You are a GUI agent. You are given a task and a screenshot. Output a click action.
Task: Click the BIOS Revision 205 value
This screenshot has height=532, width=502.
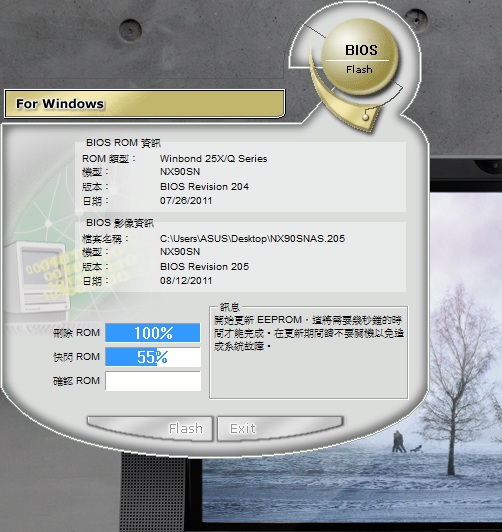click(x=204, y=267)
